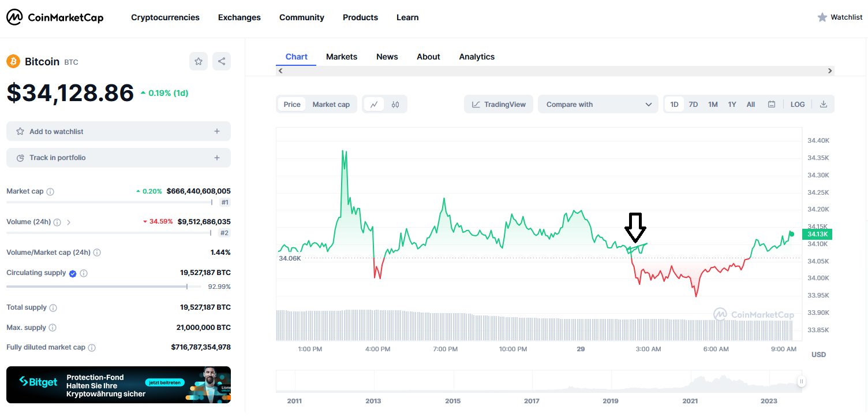Click the Market cap rank #1 badge
This screenshot has width=868, height=416.
pos(225,202)
